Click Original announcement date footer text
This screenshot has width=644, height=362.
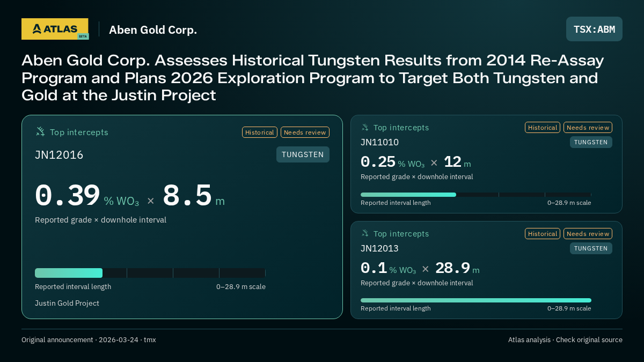tap(89, 340)
